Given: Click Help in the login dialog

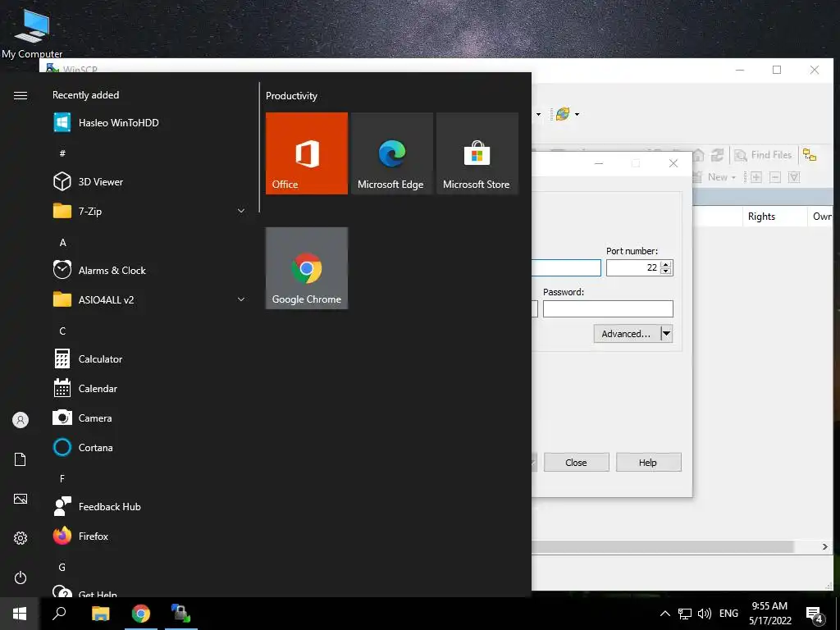Looking at the screenshot, I should [x=648, y=463].
